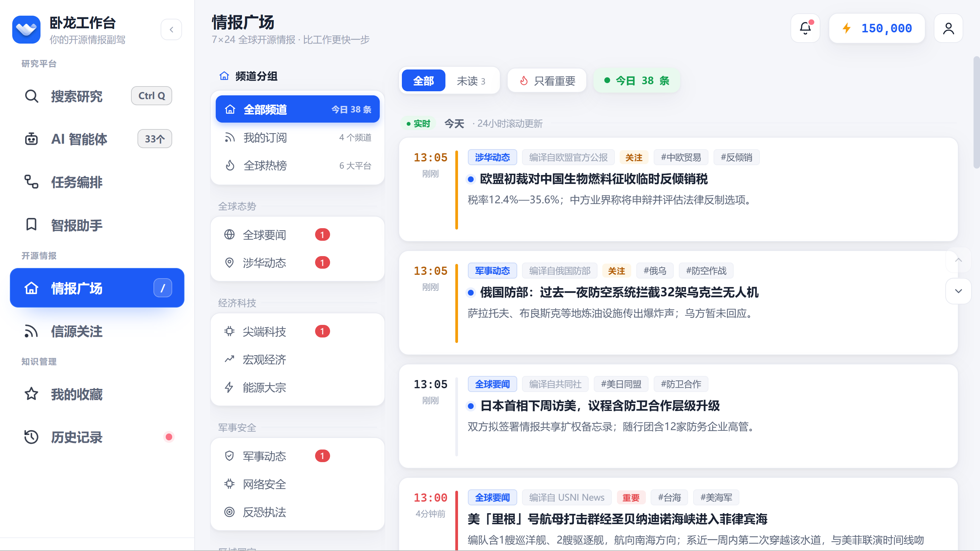Viewport: 980px width, 551px height.
Task: Toggle the 只看重要 filter
Action: (547, 81)
